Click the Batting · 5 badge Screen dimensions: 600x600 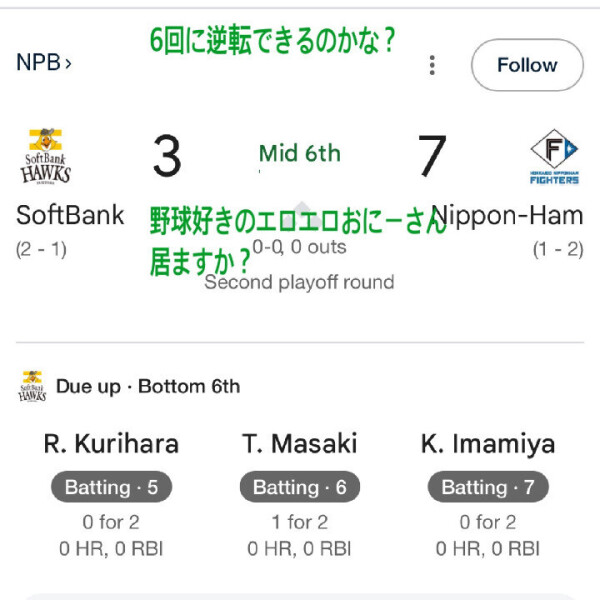tap(111, 488)
